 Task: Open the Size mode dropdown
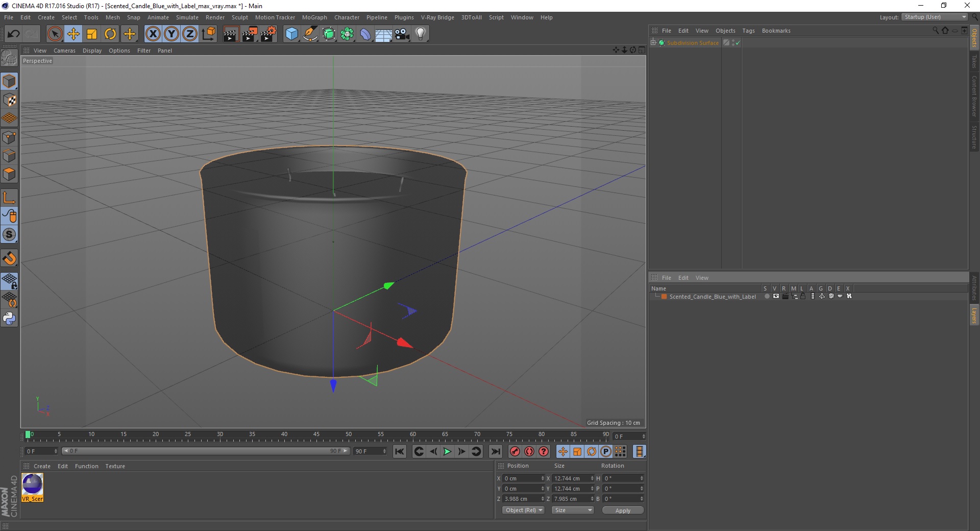pos(573,510)
